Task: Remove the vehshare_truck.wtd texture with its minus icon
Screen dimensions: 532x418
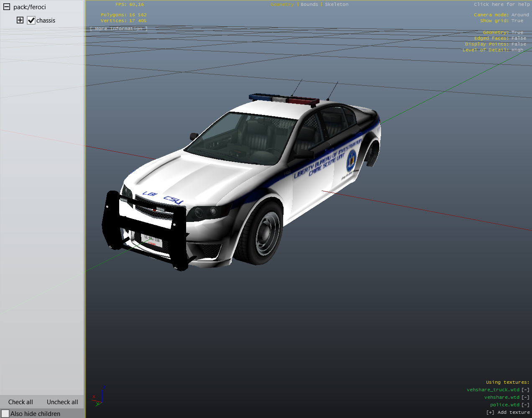Action: pos(525,390)
